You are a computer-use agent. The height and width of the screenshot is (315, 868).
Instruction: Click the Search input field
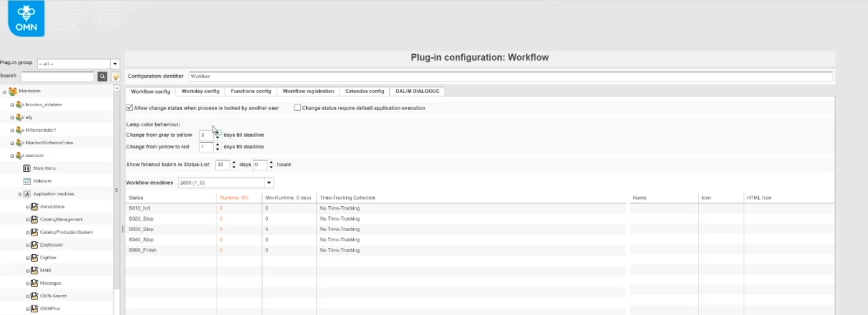[x=58, y=76]
